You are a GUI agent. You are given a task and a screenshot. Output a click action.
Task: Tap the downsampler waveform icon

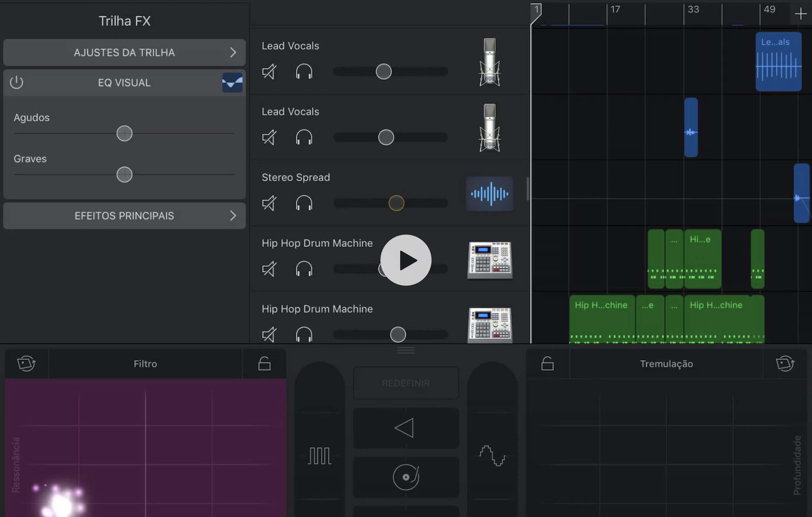tap(492, 456)
